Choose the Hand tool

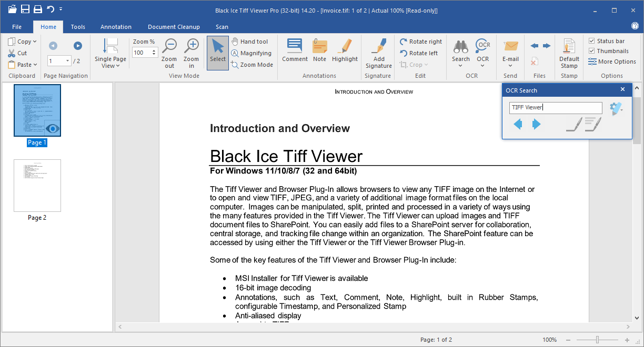(x=250, y=42)
